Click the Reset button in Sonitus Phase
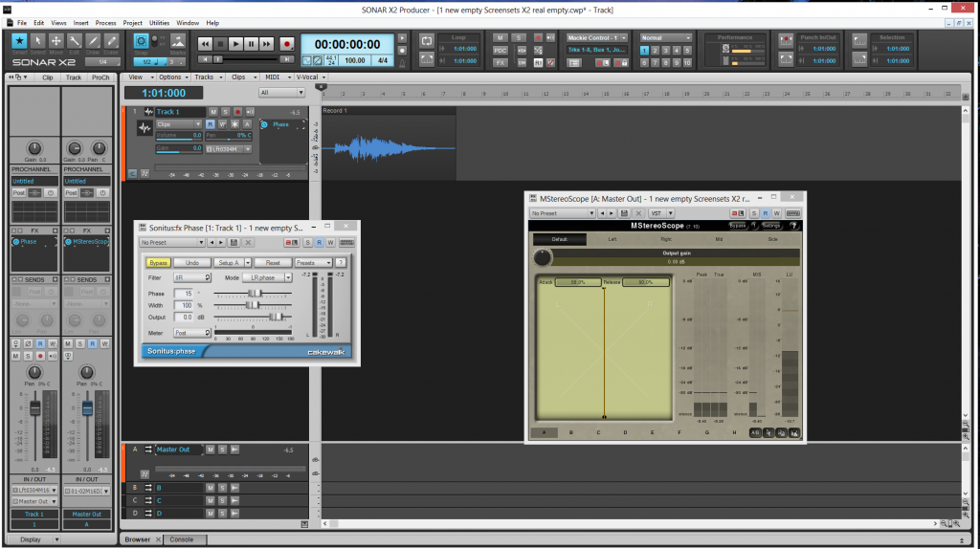The width and height of the screenshot is (980, 549). pyautogui.click(x=273, y=262)
